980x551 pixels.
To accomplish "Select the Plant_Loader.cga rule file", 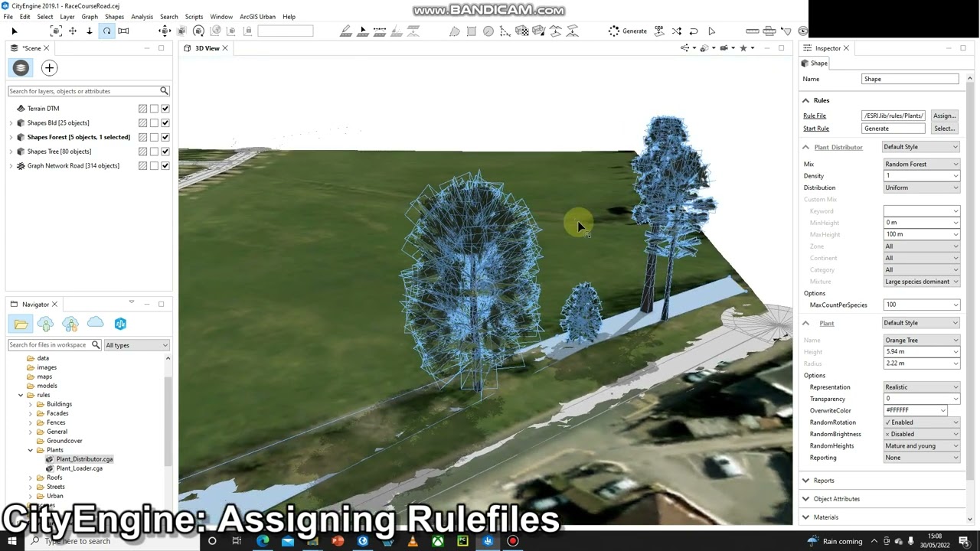I will (x=79, y=468).
